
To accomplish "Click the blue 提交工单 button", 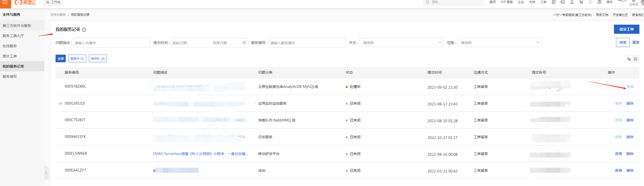I will pyautogui.click(x=626, y=29).
